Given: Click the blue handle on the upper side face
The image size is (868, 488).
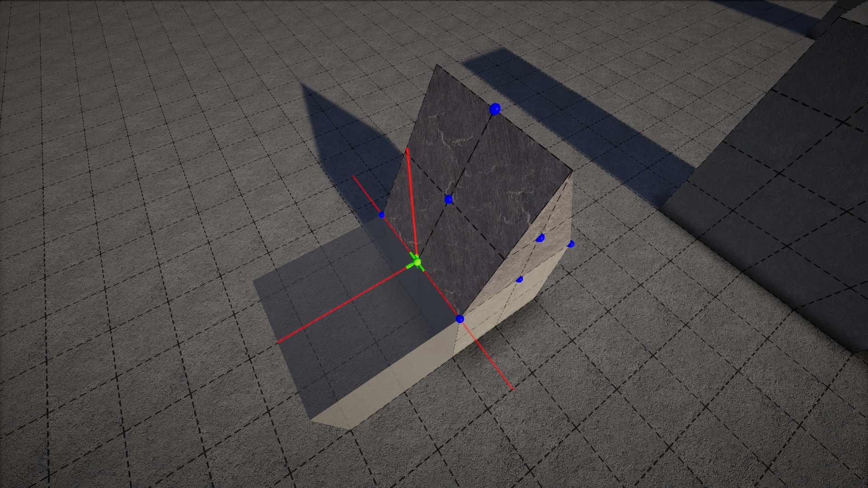Looking at the screenshot, I should pyautogui.click(x=540, y=238).
